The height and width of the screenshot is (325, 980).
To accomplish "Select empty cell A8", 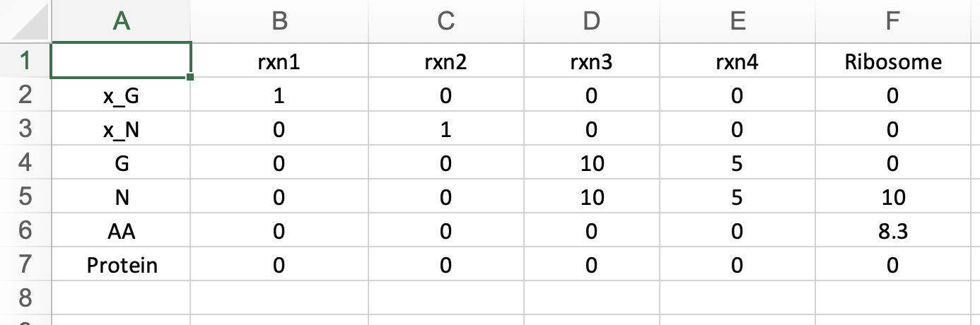I will (x=122, y=300).
